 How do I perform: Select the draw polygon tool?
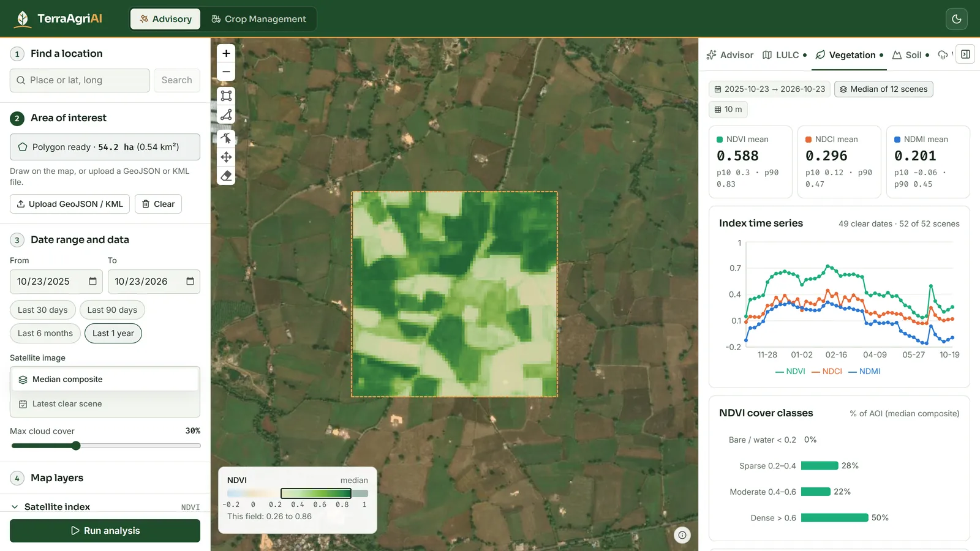point(226,114)
